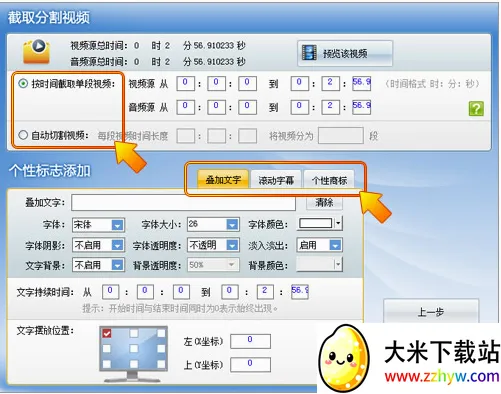Check the center text position box
Screen dimensions: 501x394
click(x=134, y=348)
